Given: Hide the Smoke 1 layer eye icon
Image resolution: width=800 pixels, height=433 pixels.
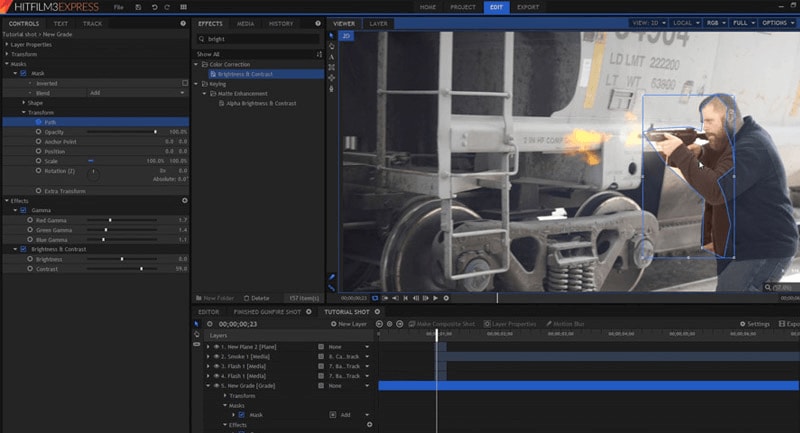Looking at the screenshot, I should (x=216, y=355).
